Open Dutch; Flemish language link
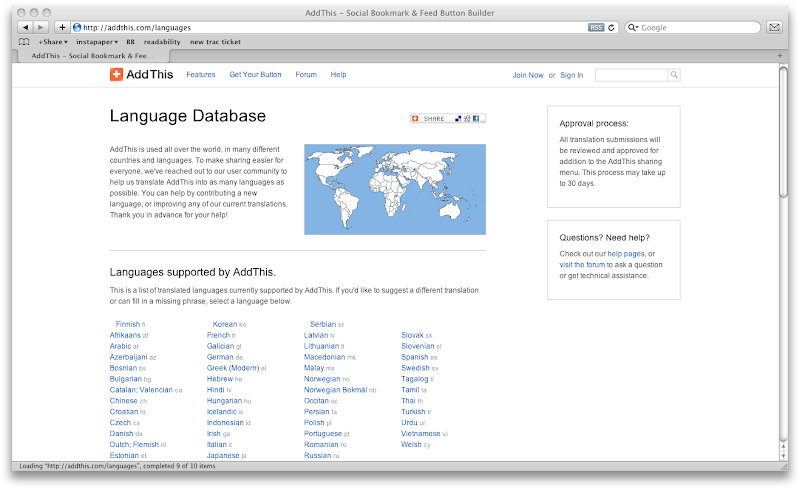 pyautogui.click(x=134, y=444)
